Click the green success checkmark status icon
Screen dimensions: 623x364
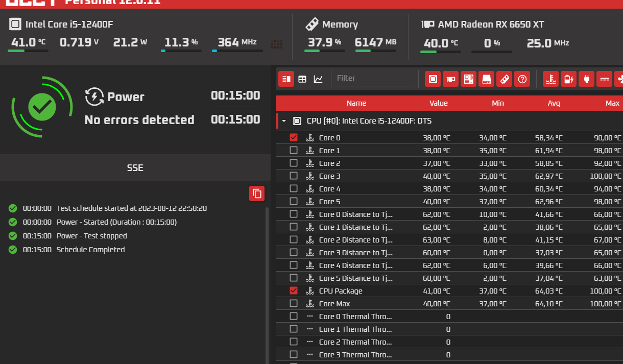[x=42, y=107]
